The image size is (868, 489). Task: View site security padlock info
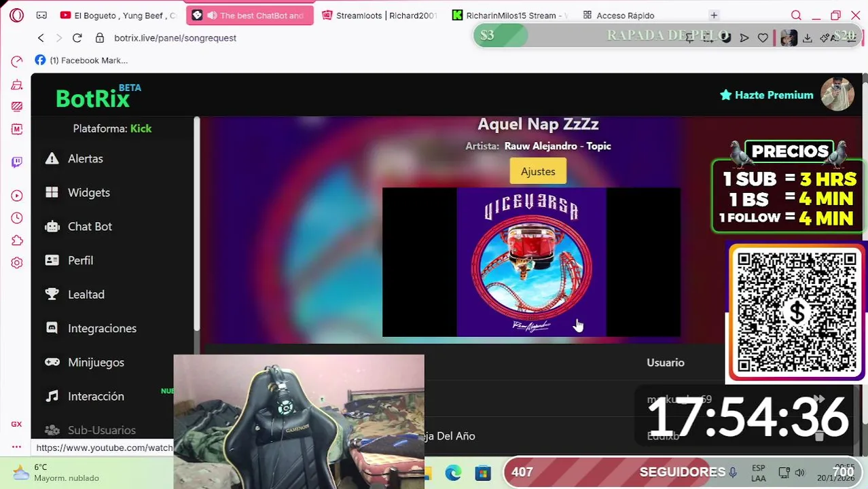(x=100, y=38)
